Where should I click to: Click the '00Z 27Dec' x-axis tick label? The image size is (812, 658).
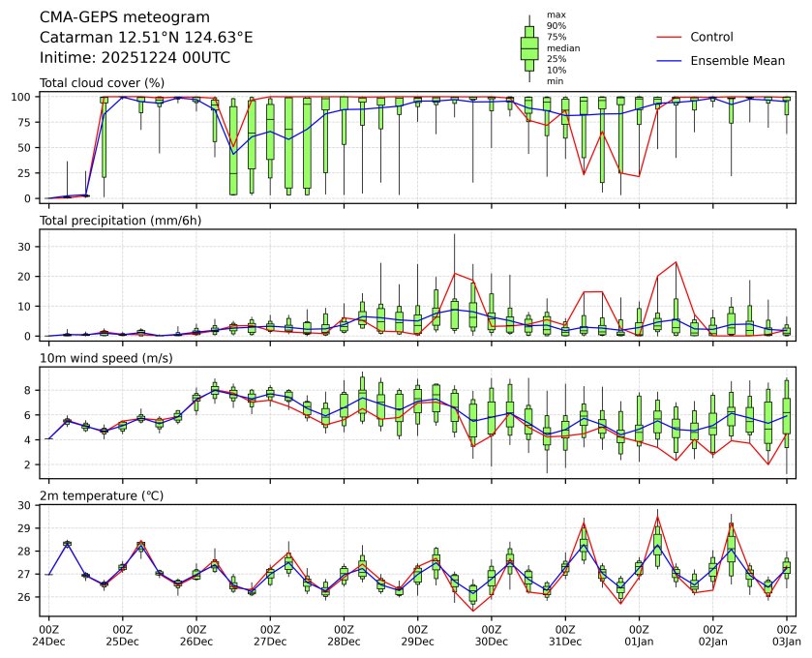click(270, 635)
